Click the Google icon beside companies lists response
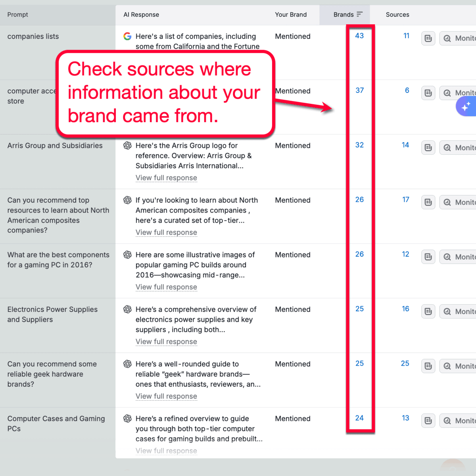 coord(127,36)
